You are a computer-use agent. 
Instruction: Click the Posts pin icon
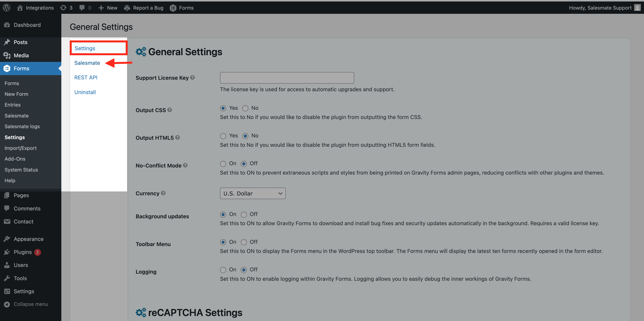coord(7,42)
